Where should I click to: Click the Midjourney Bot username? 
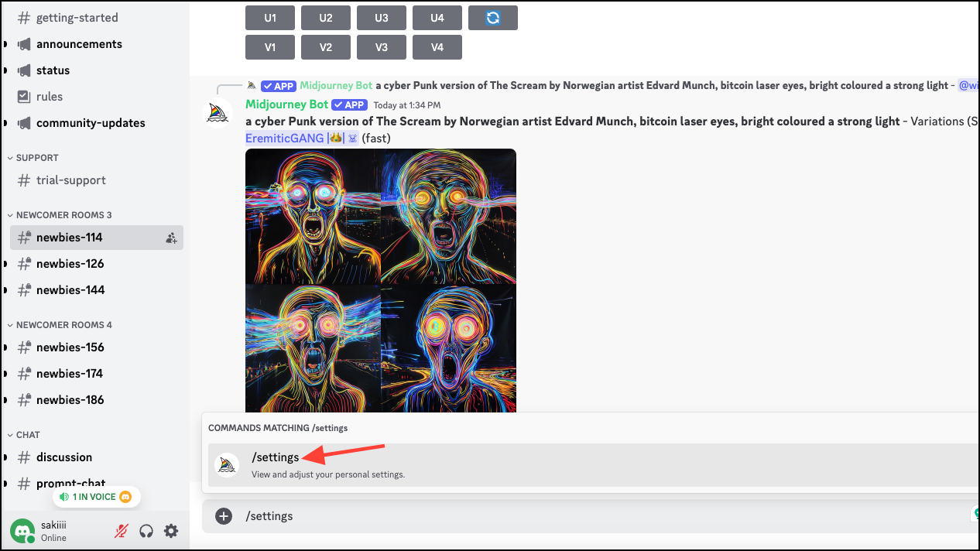coord(286,104)
